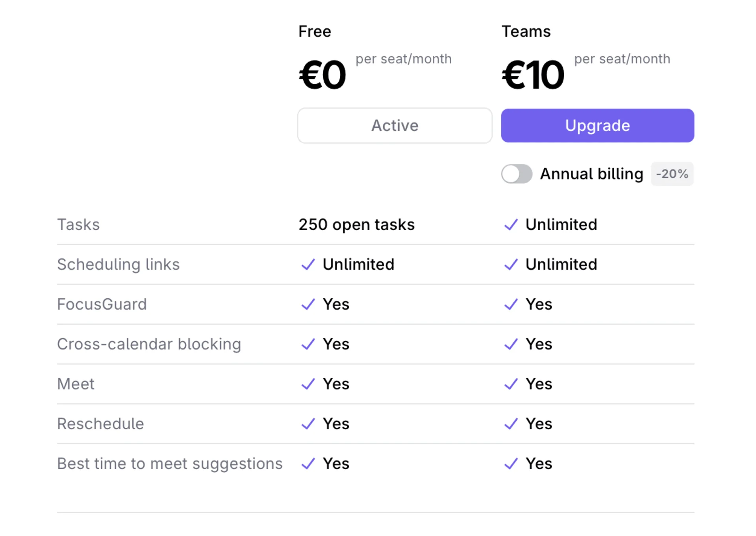Click the Cross-calendar blocking checkmark under Free
This screenshot has height=536, width=756.
point(308,344)
